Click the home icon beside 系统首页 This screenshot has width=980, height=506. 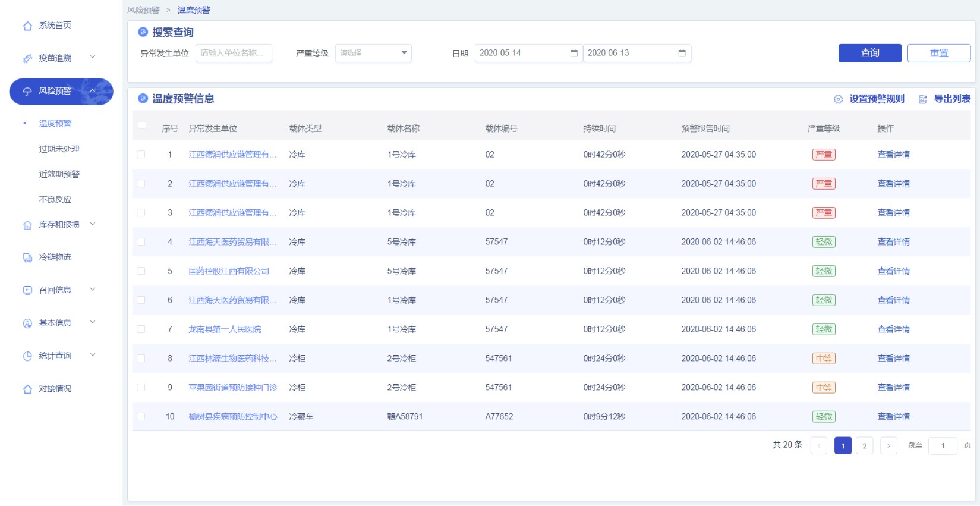(x=27, y=26)
